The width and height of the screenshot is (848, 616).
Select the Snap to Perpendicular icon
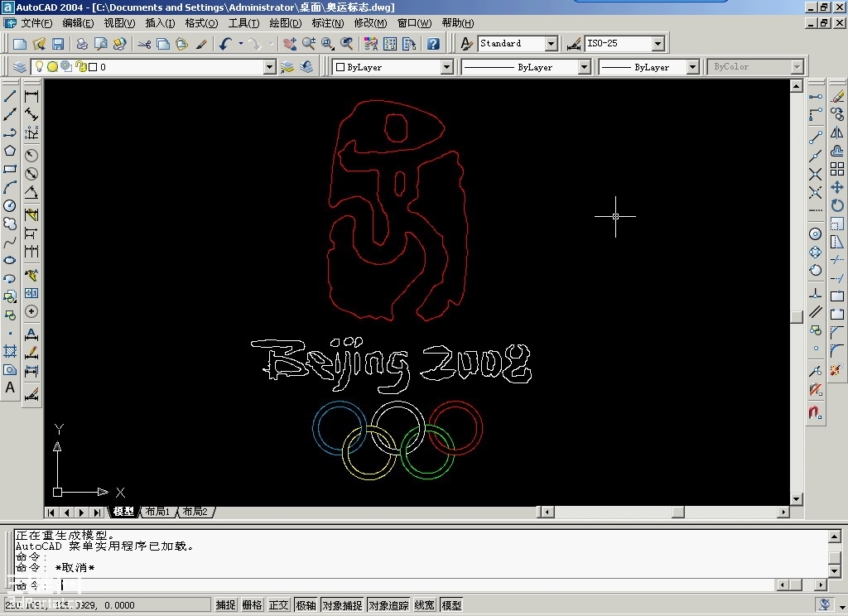tap(816, 294)
